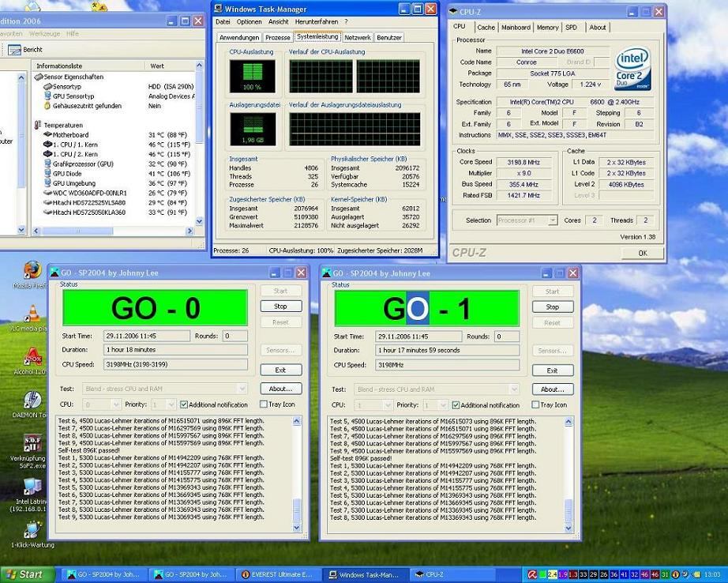Click the EVEREST horizontal scrollbar thumb
The image size is (728, 583).
[x=77, y=231]
